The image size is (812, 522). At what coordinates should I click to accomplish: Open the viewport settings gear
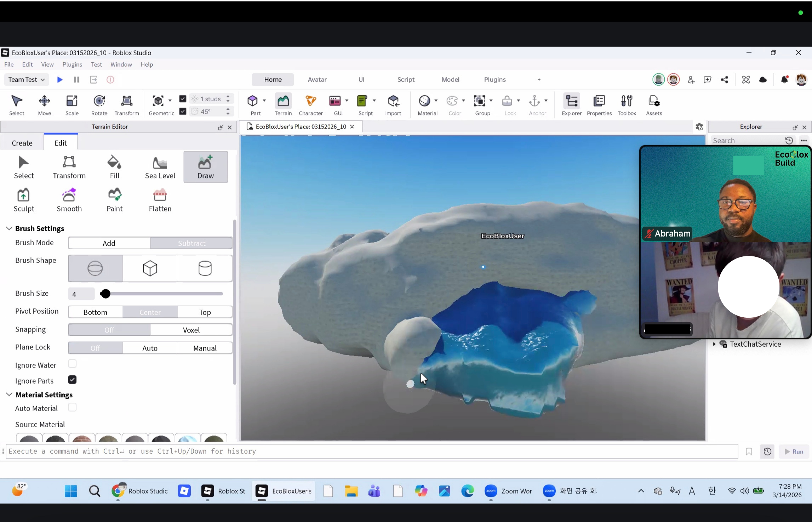[x=699, y=127]
